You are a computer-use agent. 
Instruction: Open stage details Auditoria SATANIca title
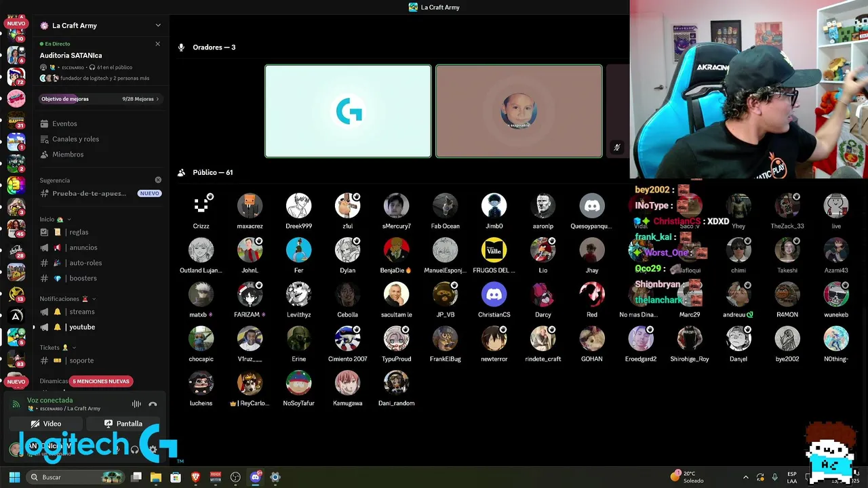point(71,56)
